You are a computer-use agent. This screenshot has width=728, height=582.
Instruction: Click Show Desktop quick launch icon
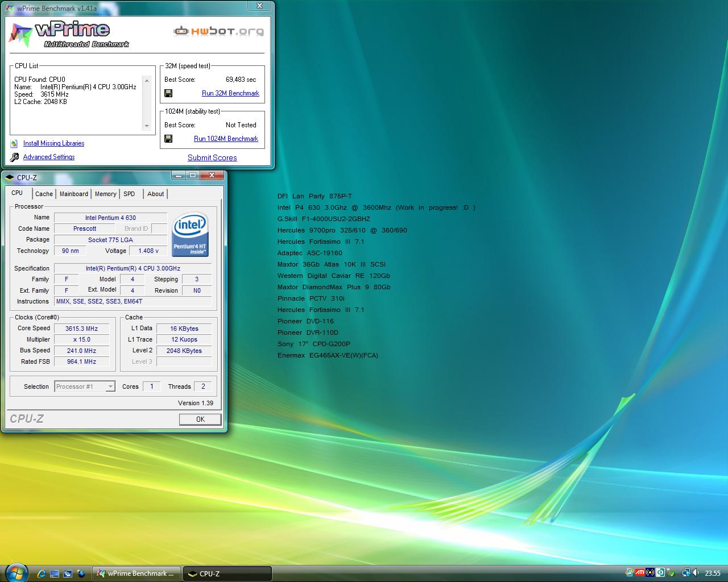(55, 573)
